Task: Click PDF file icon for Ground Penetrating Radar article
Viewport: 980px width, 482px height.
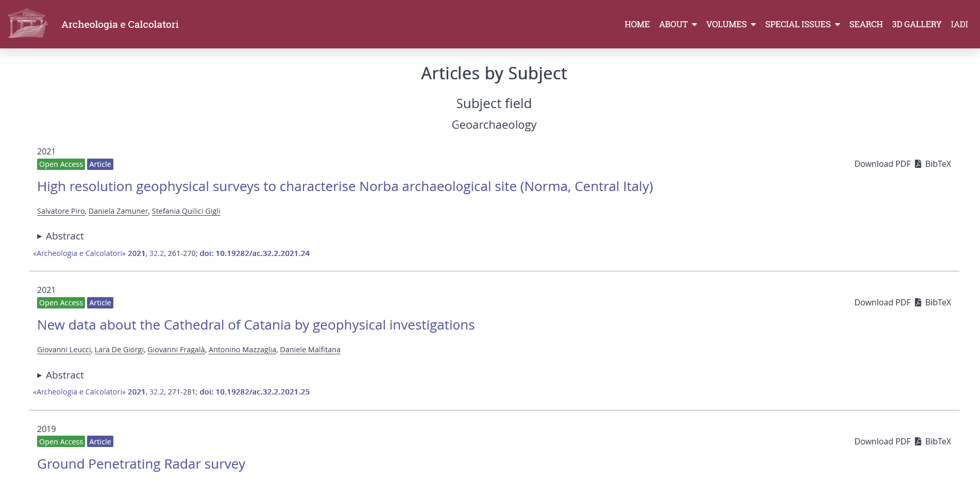Action: tap(918, 441)
